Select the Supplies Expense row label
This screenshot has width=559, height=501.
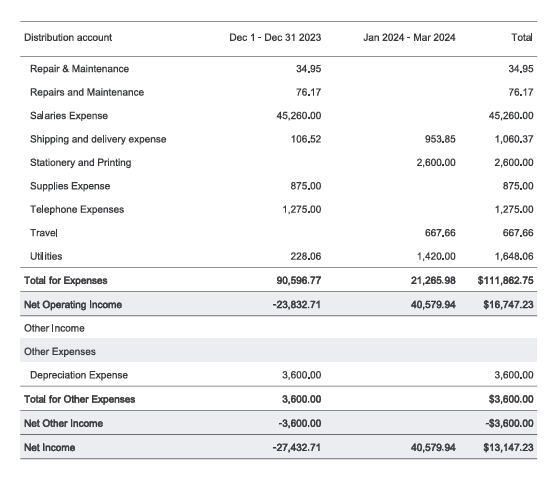(x=70, y=186)
